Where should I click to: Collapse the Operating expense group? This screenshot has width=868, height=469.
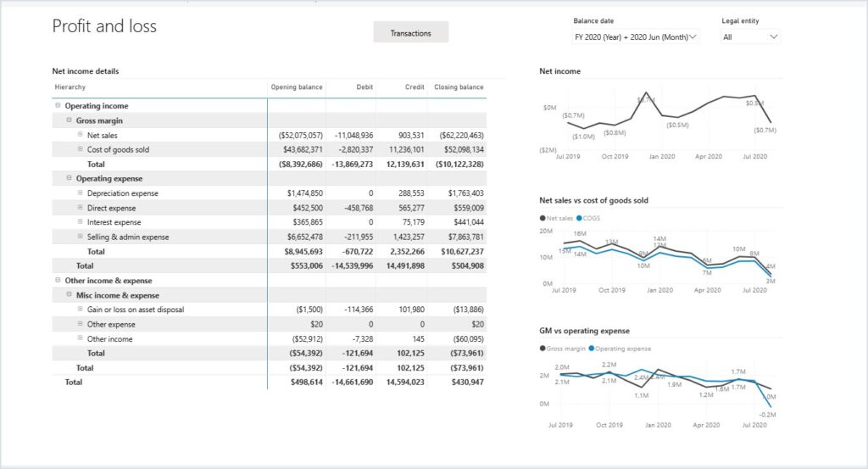pos(70,178)
